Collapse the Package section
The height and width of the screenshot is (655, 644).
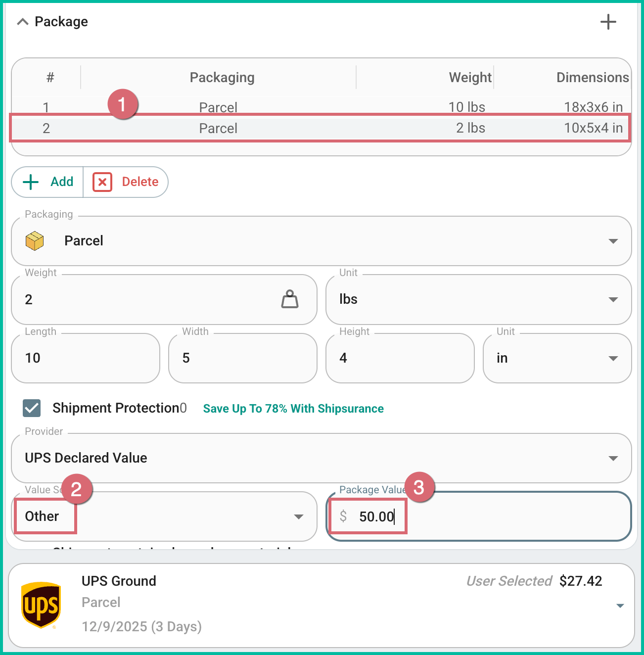[22, 21]
